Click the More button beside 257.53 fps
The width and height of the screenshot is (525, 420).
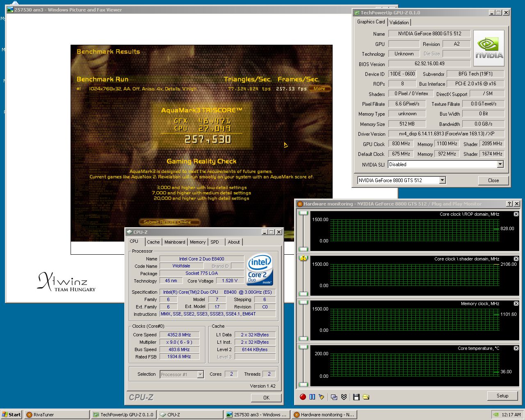pyautogui.click(x=319, y=89)
